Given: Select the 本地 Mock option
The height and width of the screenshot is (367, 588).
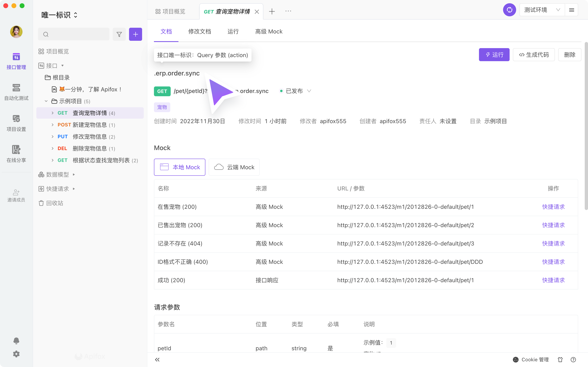Looking at the screenshot, I should [x=179, y=167].
